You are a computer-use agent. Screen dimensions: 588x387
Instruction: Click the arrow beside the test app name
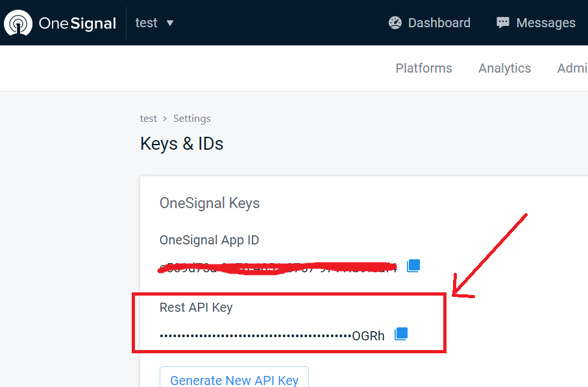[x=170, y=23]
